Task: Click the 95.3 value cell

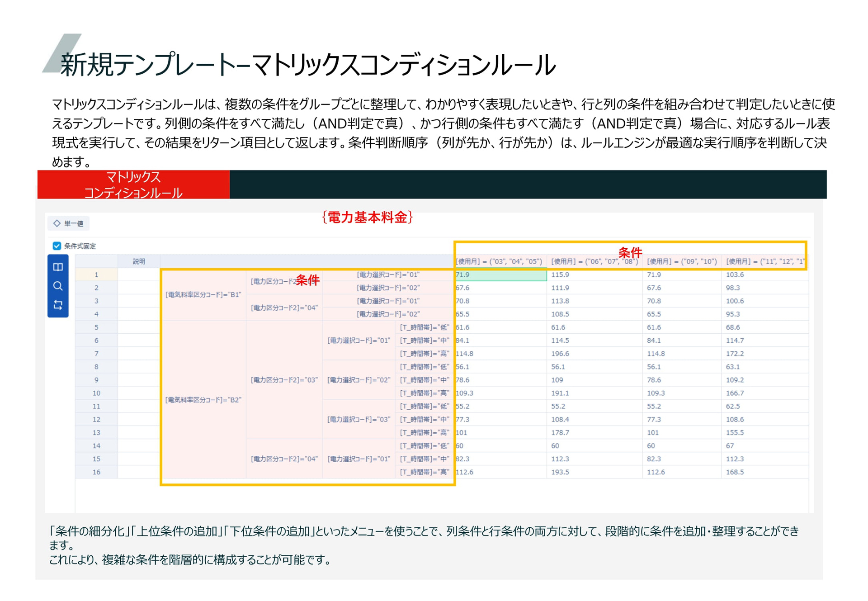Action: point(765,314)
